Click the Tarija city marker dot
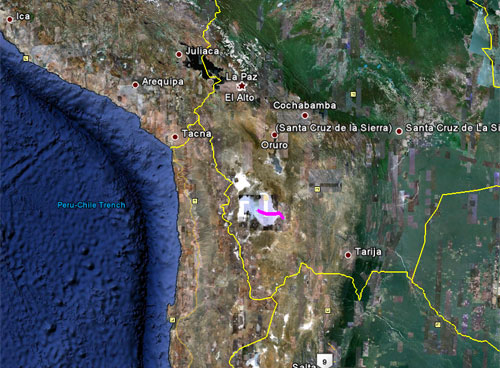The height and width of the screenshot is (368, 500). [348, 255]
